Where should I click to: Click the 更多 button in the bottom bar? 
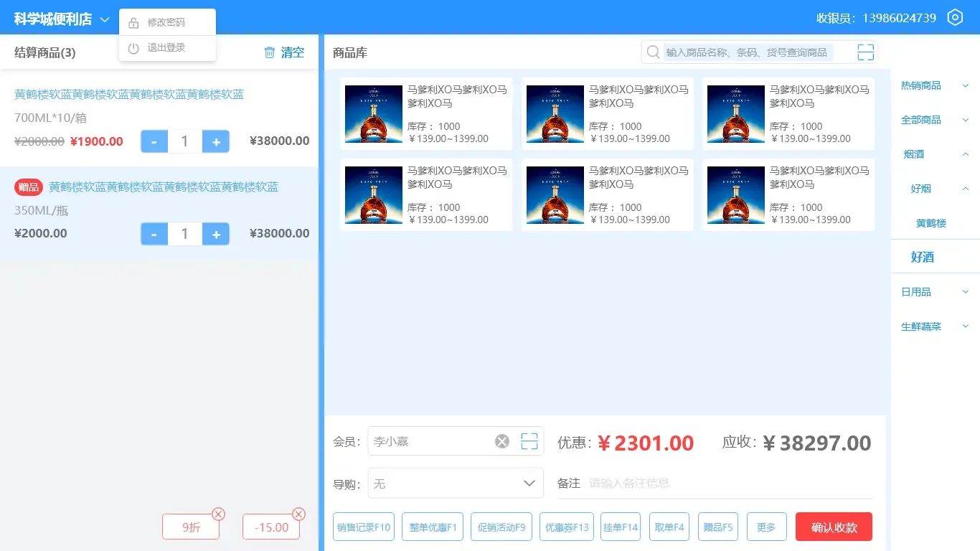[766, 527]
